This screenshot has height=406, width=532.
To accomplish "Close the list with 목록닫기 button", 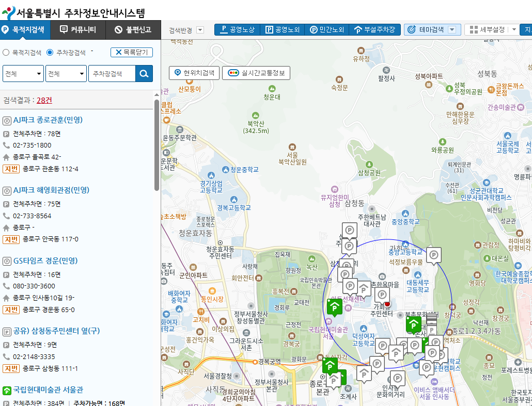I will pos(132,52).
